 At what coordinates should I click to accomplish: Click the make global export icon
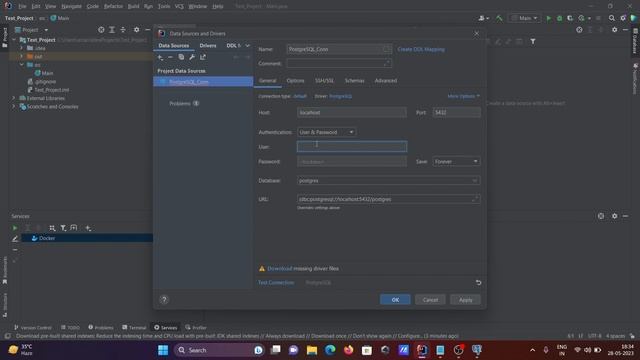pos(203,57)
